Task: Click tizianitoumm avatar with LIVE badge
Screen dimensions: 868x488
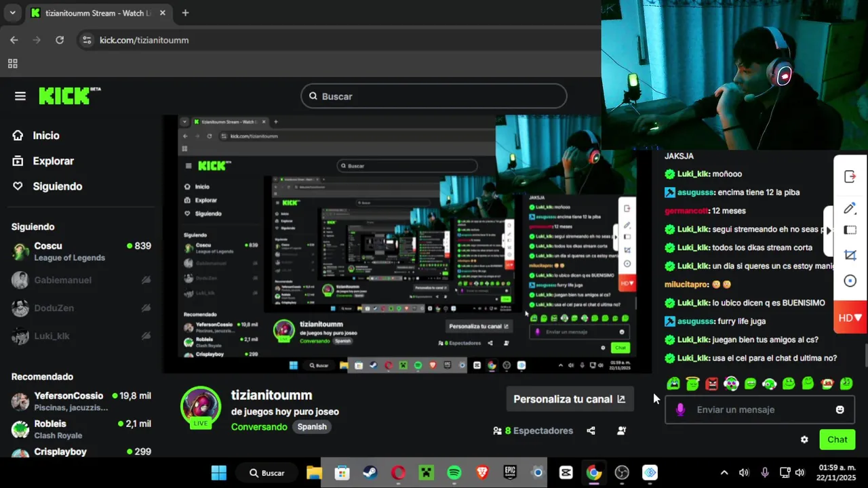Action: (x=200, y=407)
